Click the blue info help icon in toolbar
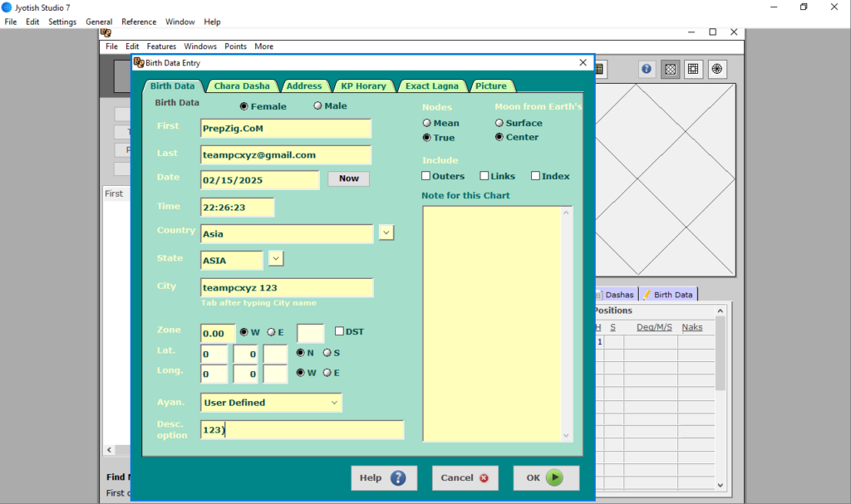851x504 pixels. [x=647, y=69]
